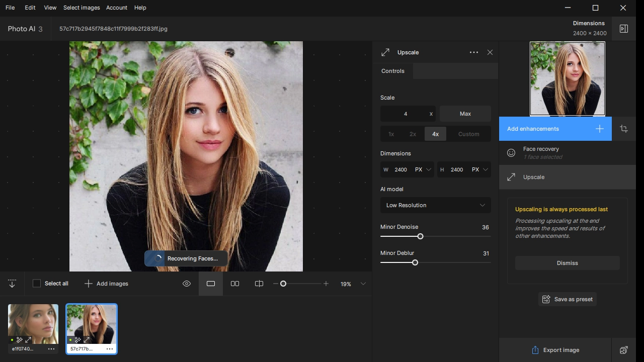Open Upscale panel more options ellipsis
644x362 pixels.
click(473, 52)
